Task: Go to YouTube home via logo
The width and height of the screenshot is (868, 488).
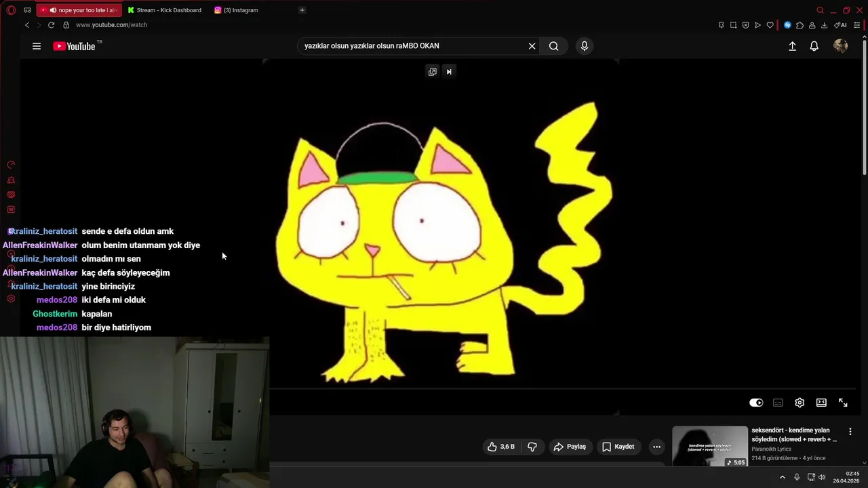Action: point(75,46)
